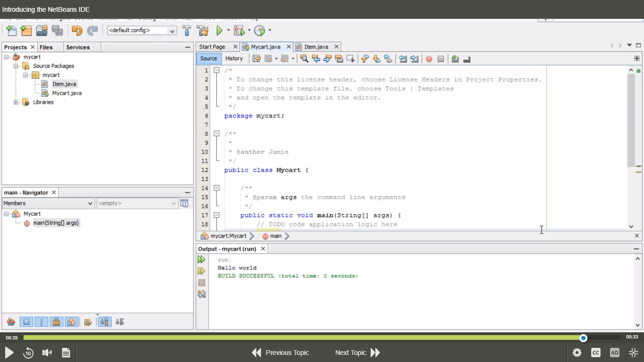Click Shift Line Right icon

[414, 59]
